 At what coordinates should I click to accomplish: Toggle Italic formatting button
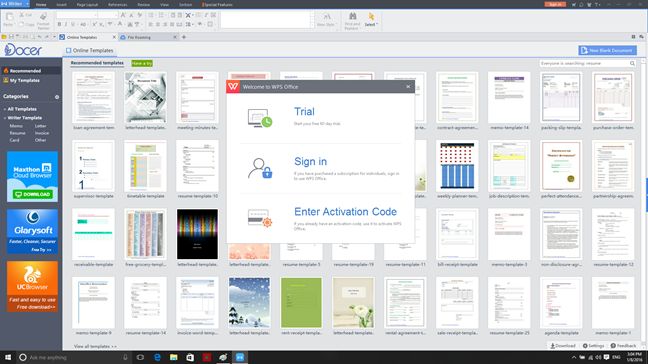click(x=66, y=24)
